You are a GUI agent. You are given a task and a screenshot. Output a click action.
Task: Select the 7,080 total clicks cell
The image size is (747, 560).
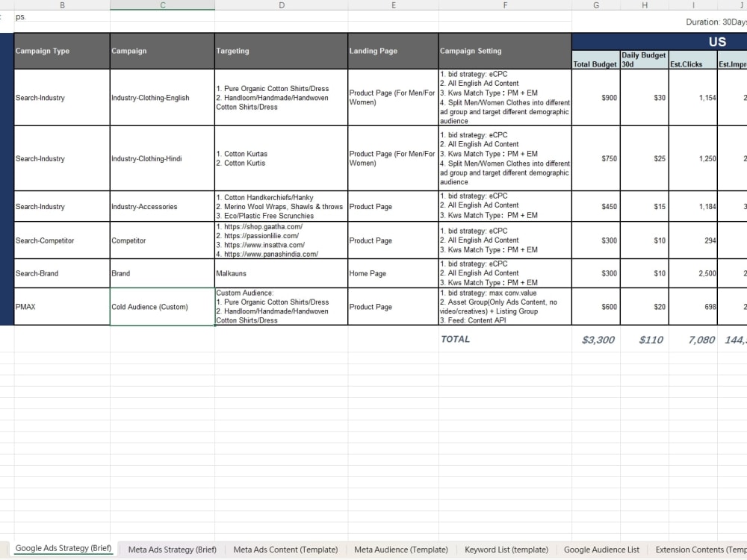point(693,340)
